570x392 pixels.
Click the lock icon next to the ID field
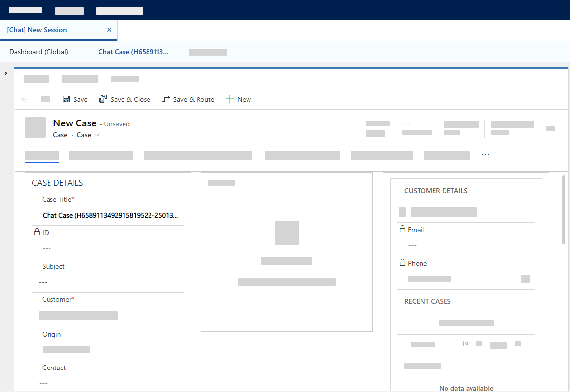tap(37, 232)
